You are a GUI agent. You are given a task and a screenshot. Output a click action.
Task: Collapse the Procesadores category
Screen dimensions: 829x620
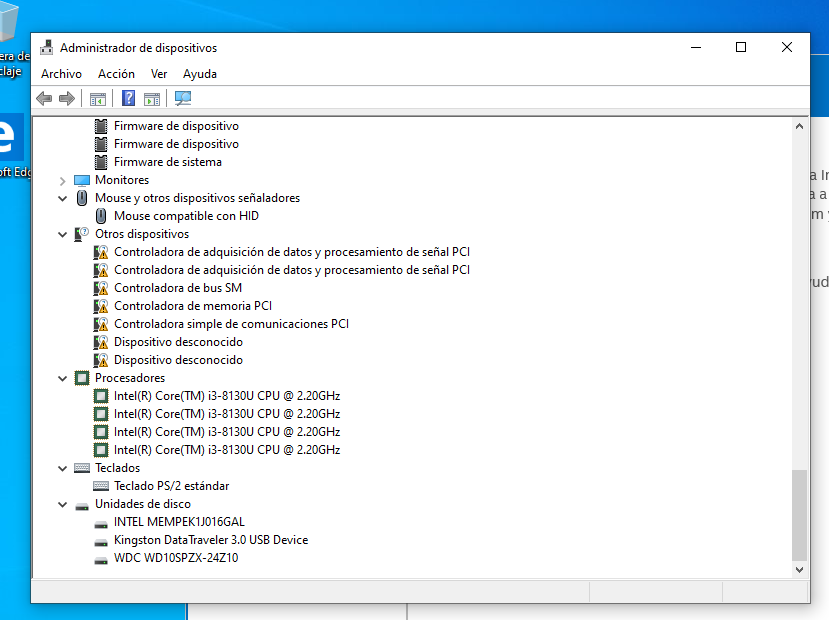[62, 378]
